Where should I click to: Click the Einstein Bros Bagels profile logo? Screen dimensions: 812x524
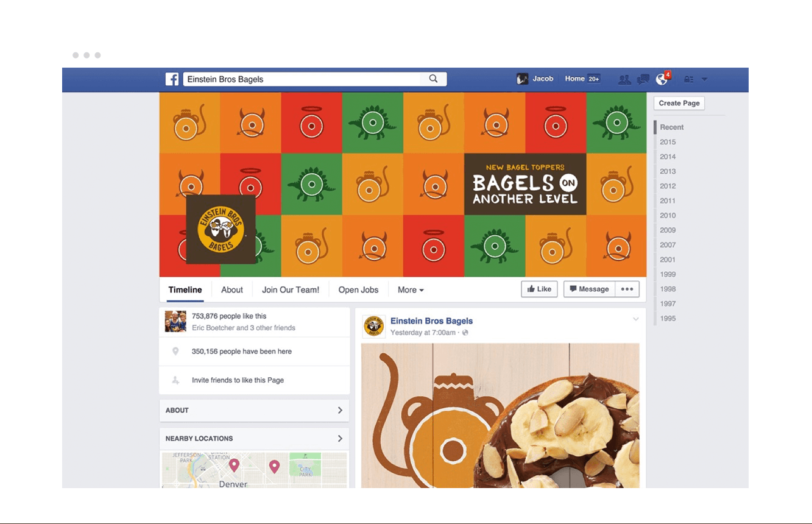(221, 230)
